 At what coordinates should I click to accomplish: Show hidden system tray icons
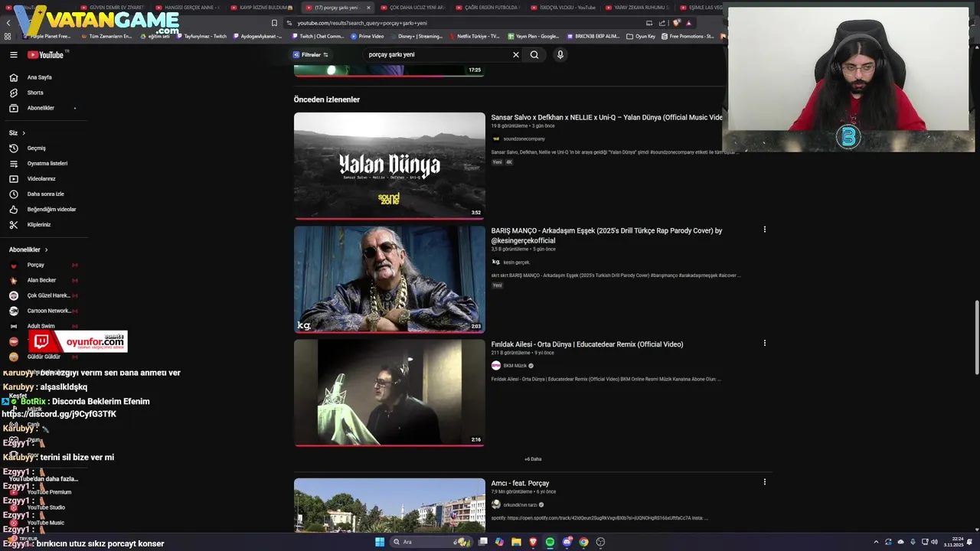tap(876, 542)
